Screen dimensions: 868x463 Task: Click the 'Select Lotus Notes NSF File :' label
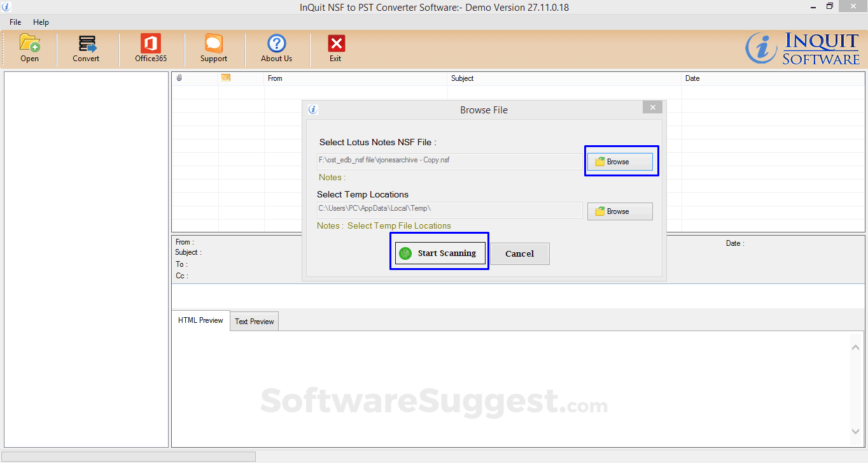point(378,143)
